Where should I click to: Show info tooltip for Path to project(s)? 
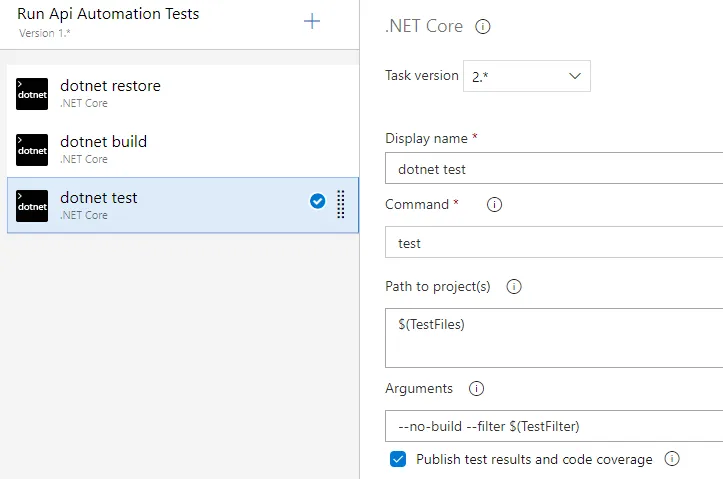point(514,287)
